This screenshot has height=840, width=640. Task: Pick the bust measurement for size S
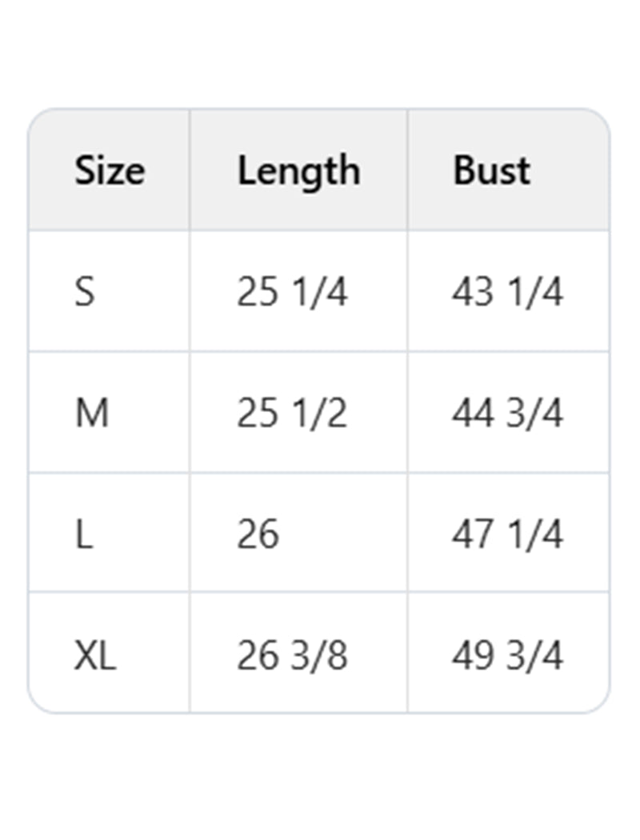(x=507, y=292)
